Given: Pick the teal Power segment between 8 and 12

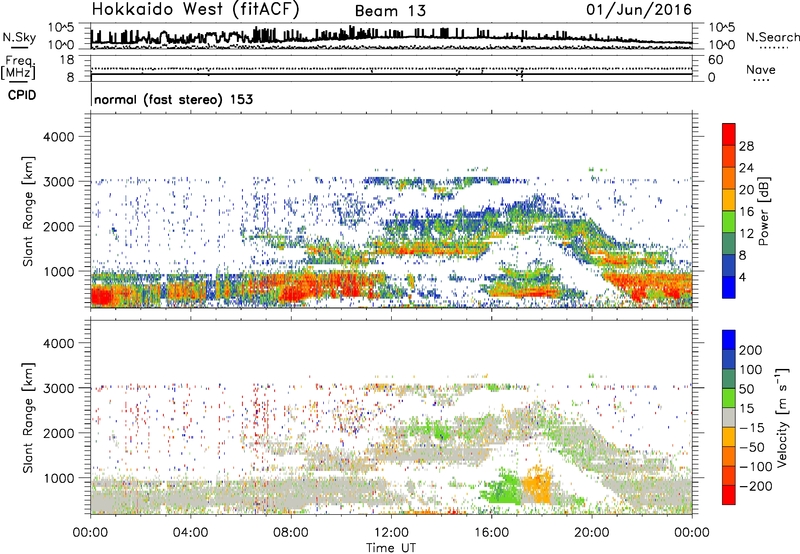Looking at the screenshot, I should (x=729, y=243).
